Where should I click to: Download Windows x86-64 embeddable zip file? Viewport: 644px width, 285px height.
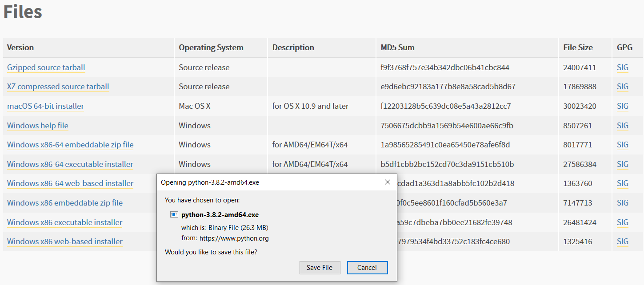pyautogui.click(x=70, y=145)
